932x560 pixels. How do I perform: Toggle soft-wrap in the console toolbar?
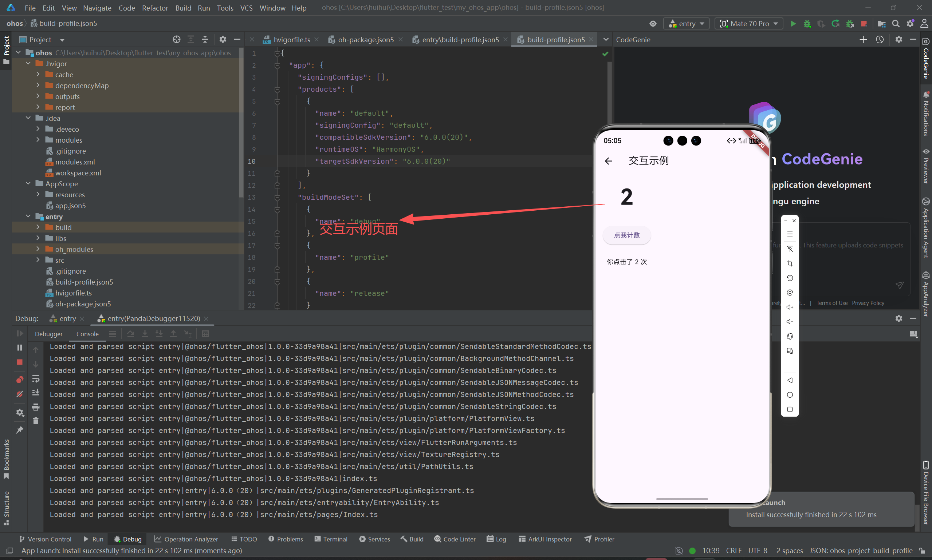pyautogui.click(x=35, y=378)
